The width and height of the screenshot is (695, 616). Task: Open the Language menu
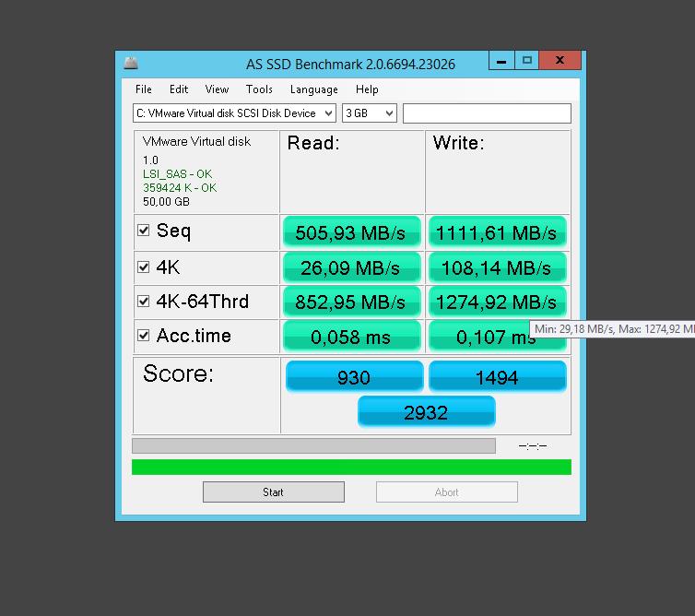coord(313,89)
